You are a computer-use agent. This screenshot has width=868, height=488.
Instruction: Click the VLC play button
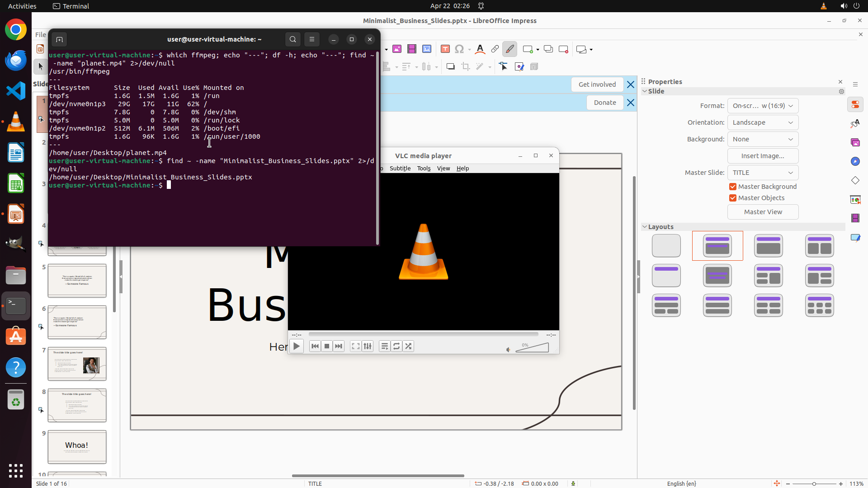click(297, 347)
